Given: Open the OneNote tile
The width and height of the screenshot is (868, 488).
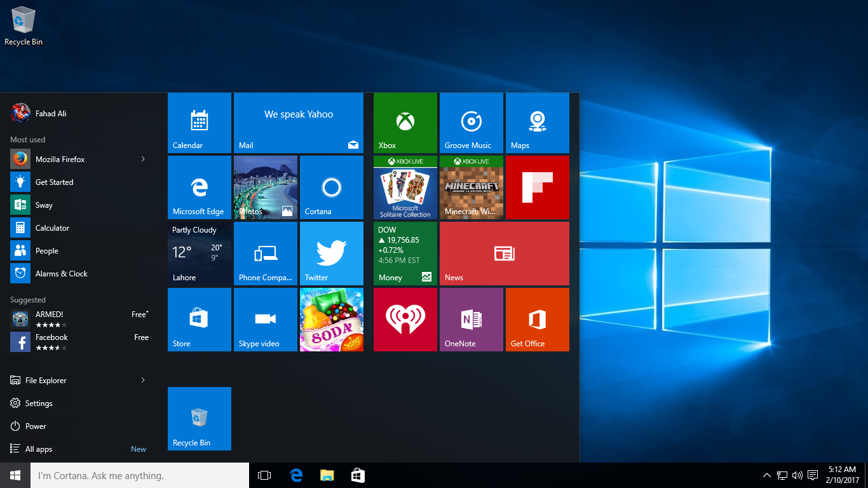Looking at the screenshot, I should [471, 320].
